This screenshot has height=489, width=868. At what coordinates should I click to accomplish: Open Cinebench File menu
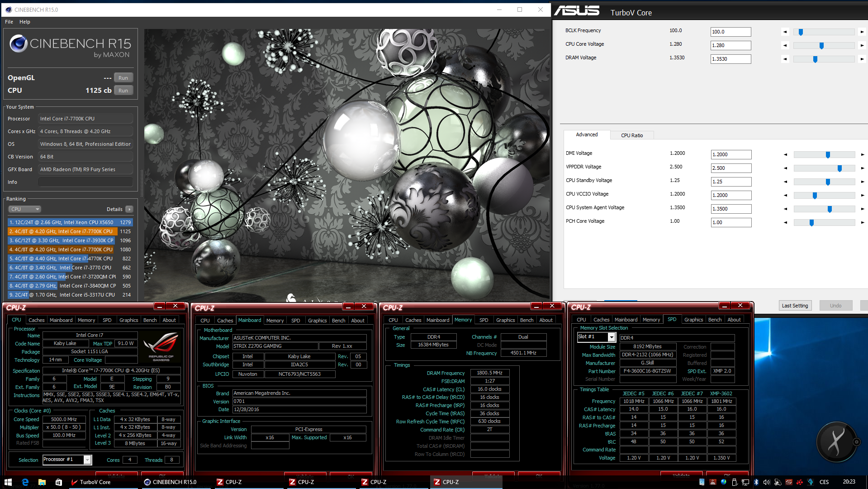pyautogui.click(x=9, y=22)
